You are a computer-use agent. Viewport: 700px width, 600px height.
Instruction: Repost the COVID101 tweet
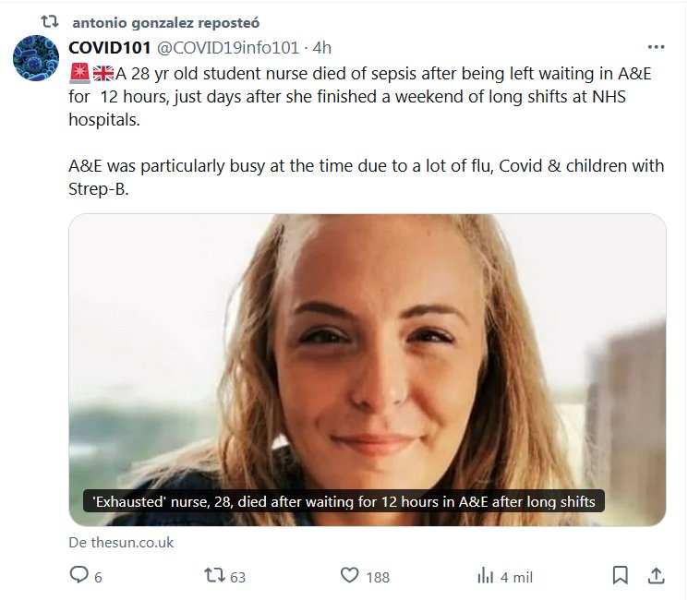214,576
